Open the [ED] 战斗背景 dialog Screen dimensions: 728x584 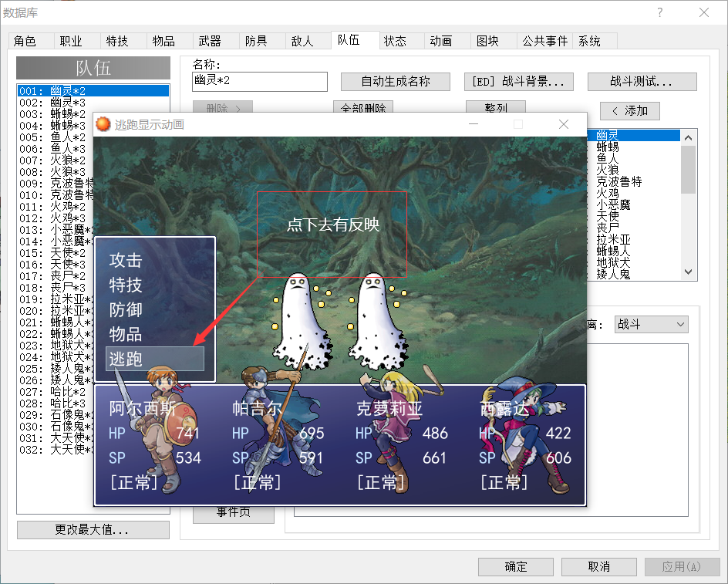518,82
